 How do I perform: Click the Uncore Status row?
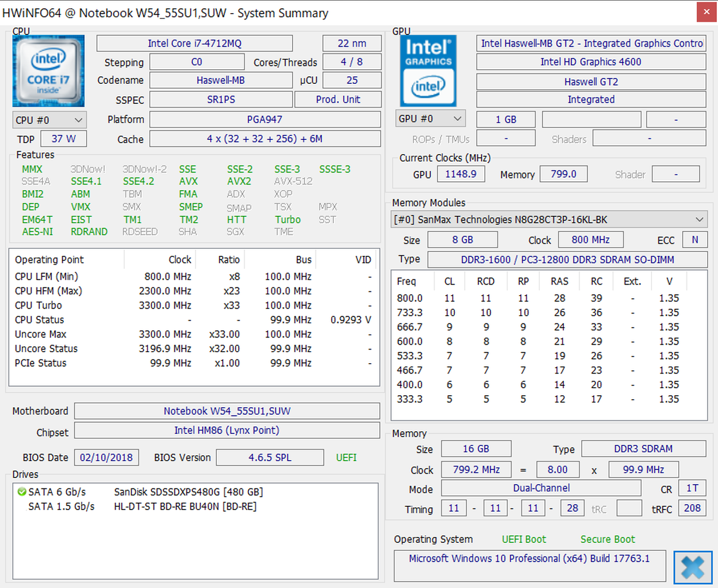point(194,348)
